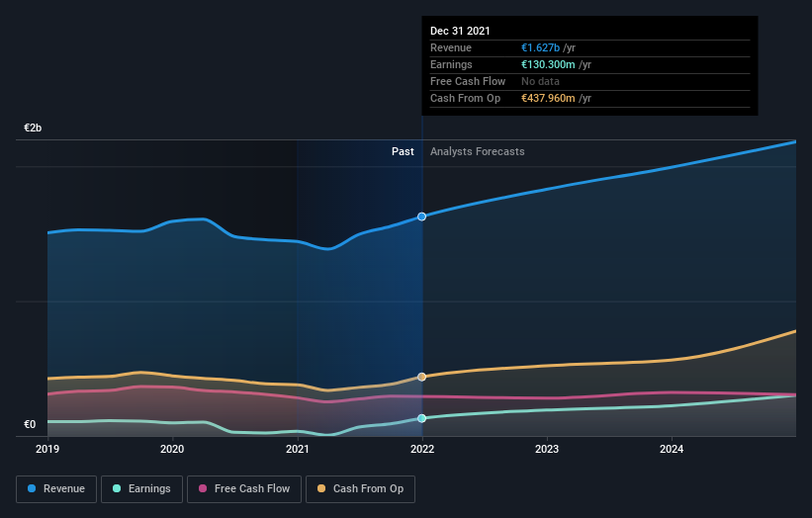Click the blue Revenue data point at 2022
Screen dimensions: 812x518
tap(422, 216)
